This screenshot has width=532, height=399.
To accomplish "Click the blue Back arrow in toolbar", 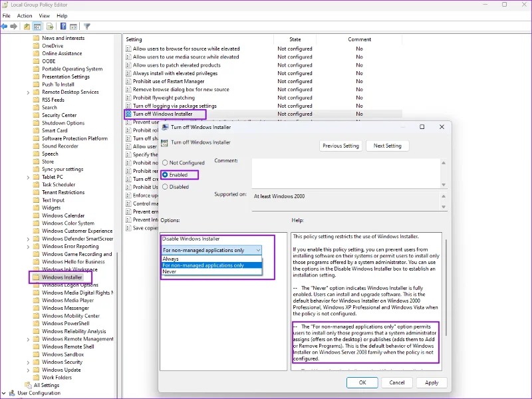I will point(4,27).
